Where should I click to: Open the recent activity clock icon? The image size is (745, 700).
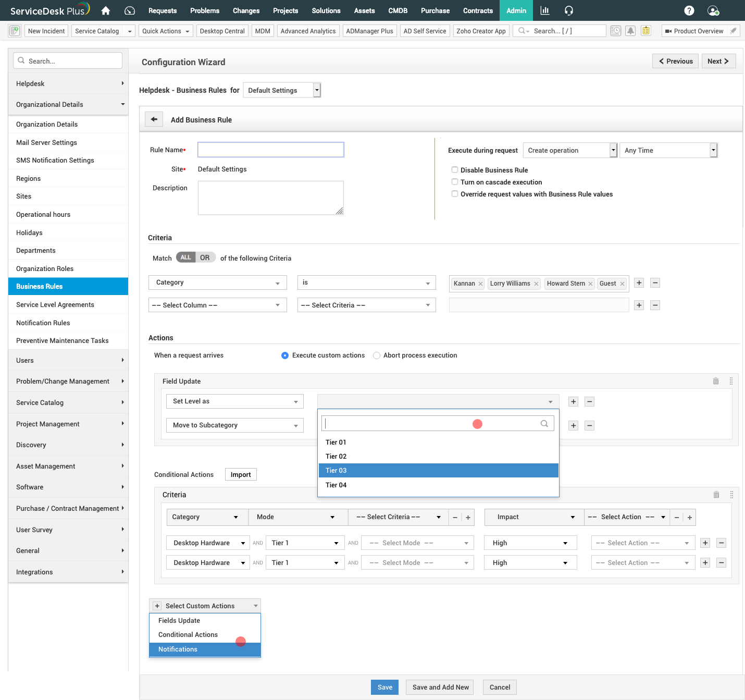(615, 31)
